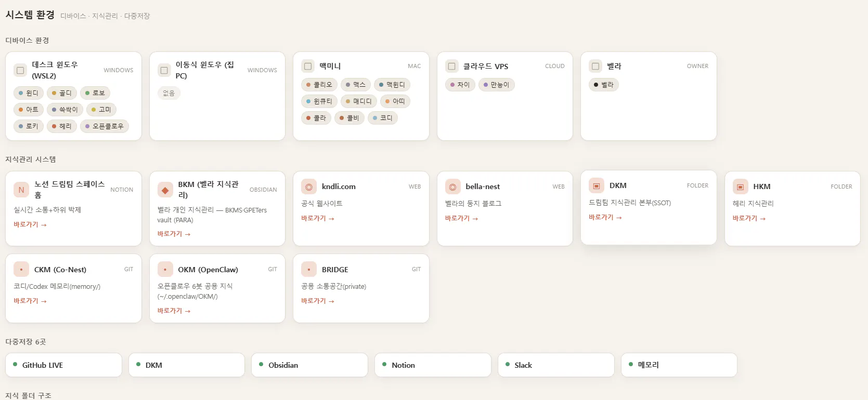This screenshot has height=400, width=868.
Task: Select the 고미 agent chip
Action: point(101,110)
